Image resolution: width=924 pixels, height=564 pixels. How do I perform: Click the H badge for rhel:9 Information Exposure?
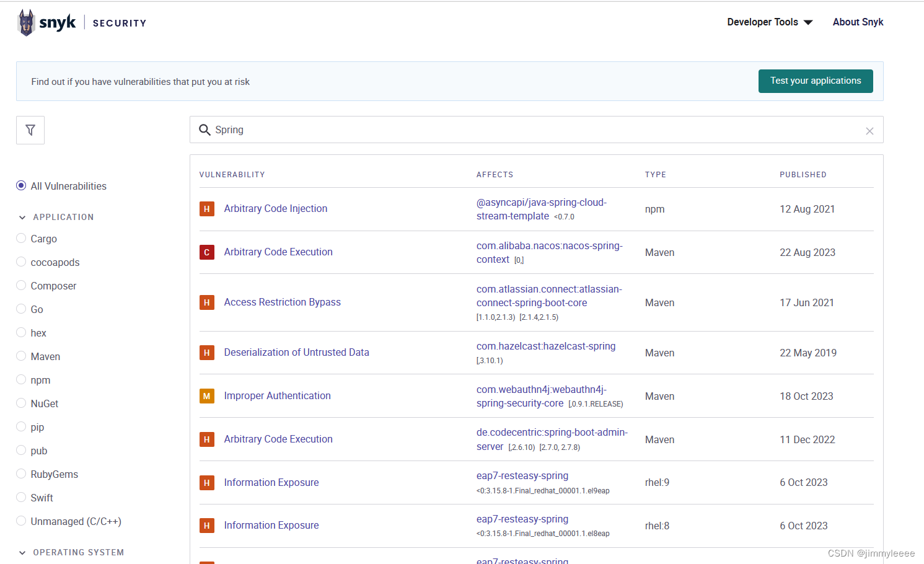click(x=207, y=482)
